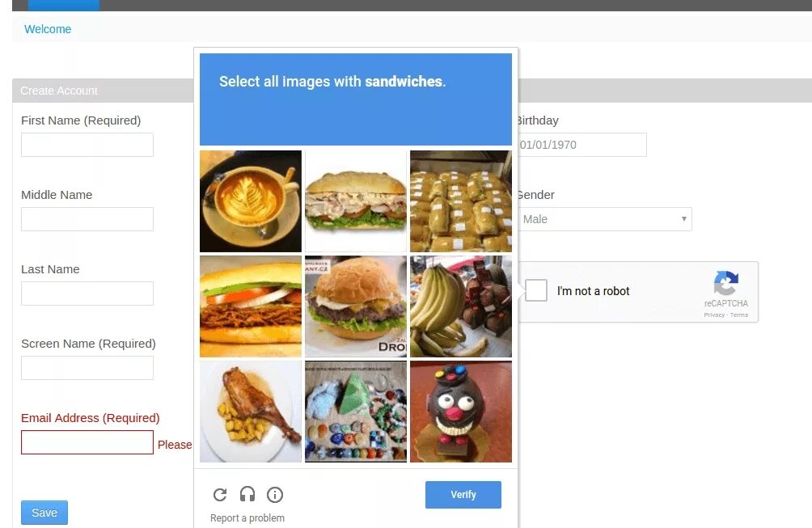Click the reCAPTCHA logo icon
812x528 pixels.
coord(726,283)
